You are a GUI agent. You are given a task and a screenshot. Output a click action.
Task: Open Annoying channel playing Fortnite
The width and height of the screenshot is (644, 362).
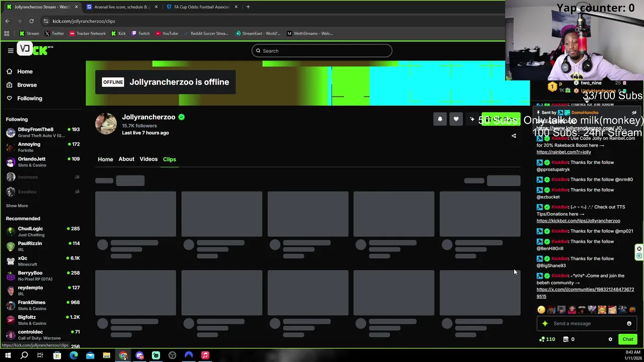[43, 147]
